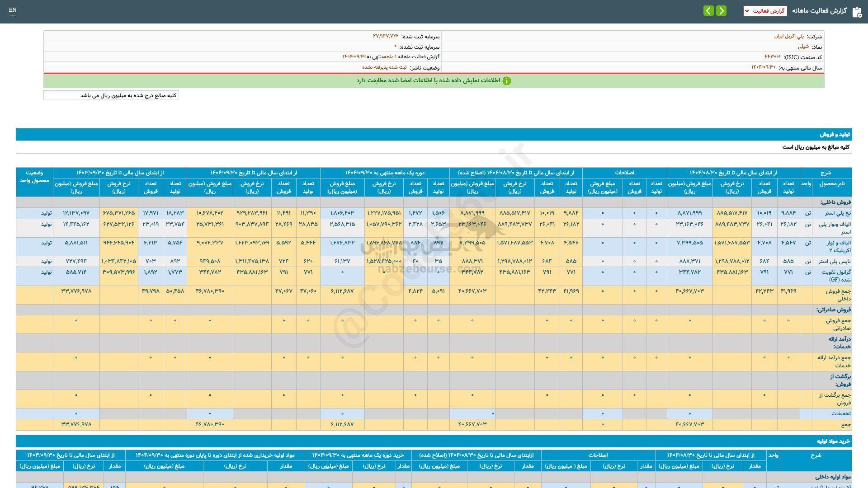Image resolution: width=868 pixels, height=488 pixels.
Task: Click the symbol name شپلی
Action: point(803,47)
